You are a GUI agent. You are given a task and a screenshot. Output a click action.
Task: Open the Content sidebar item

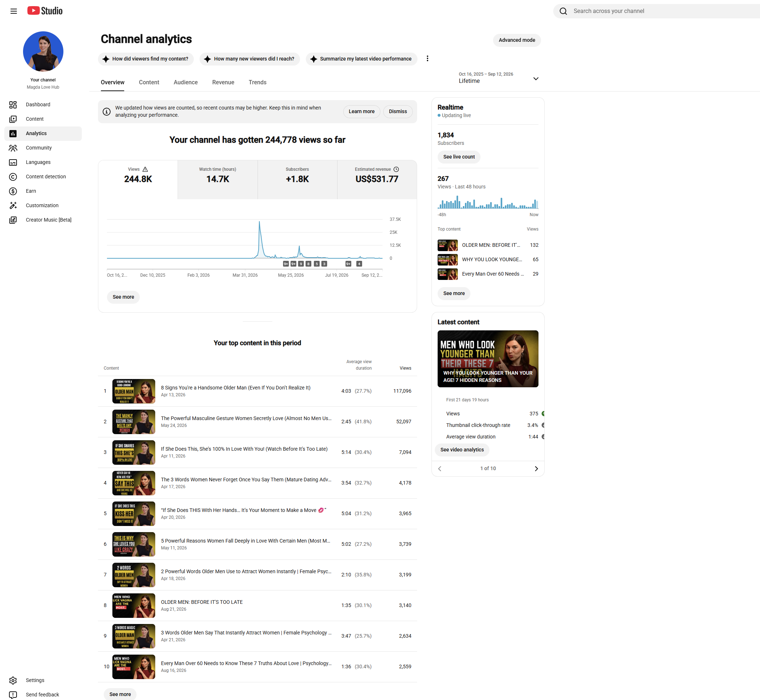coord(43,119)
